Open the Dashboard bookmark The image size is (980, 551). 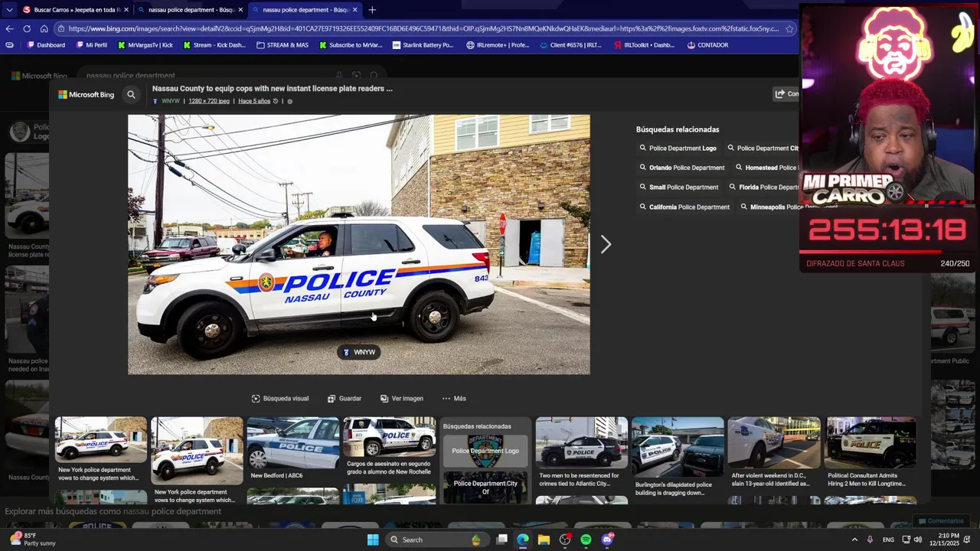tap(46, 45)
